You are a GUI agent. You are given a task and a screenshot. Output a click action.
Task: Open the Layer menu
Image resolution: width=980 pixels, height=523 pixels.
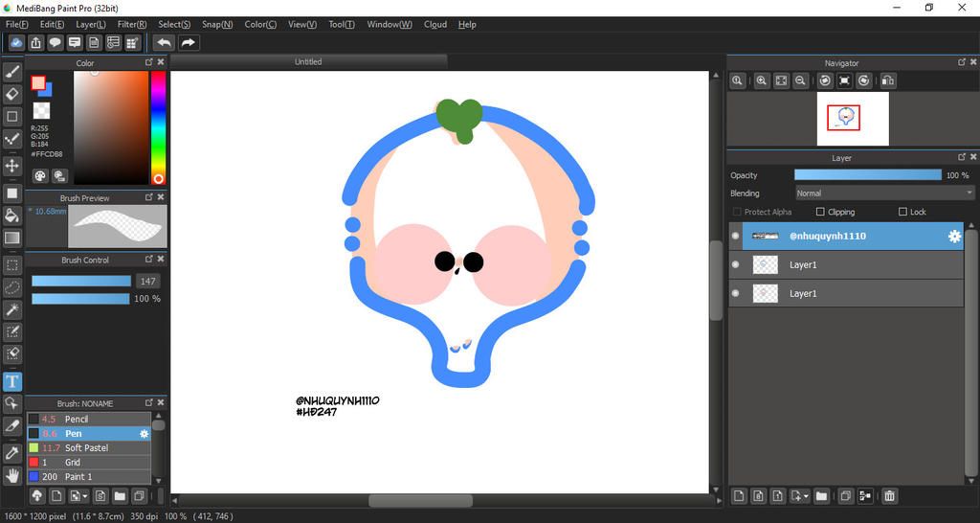[91, 24]
